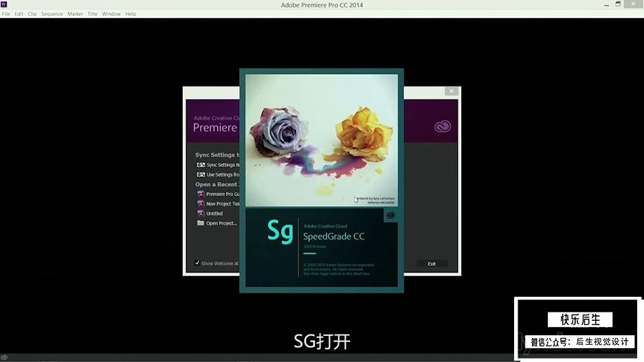Toggle Show Welcome at startup checkbox
The width and height of the screenshot is (644, 362).
tap(197, 263)
